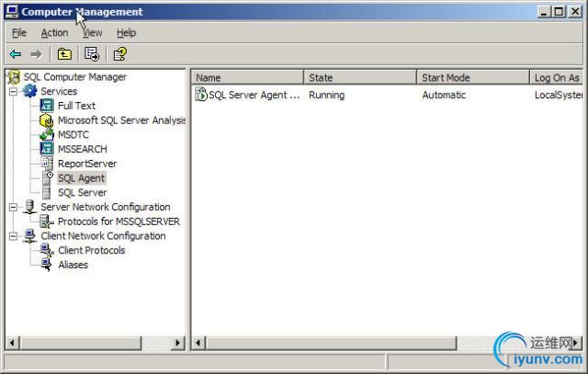Click the Server Network Configuration icon
Image resolution: width=588 pixels, height=374 pixels.
click(29, 207)
